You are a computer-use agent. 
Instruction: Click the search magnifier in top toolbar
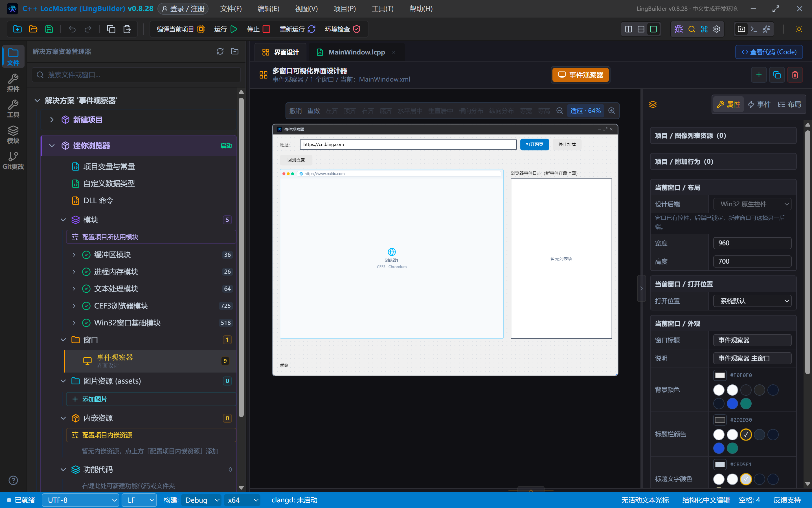692,29
